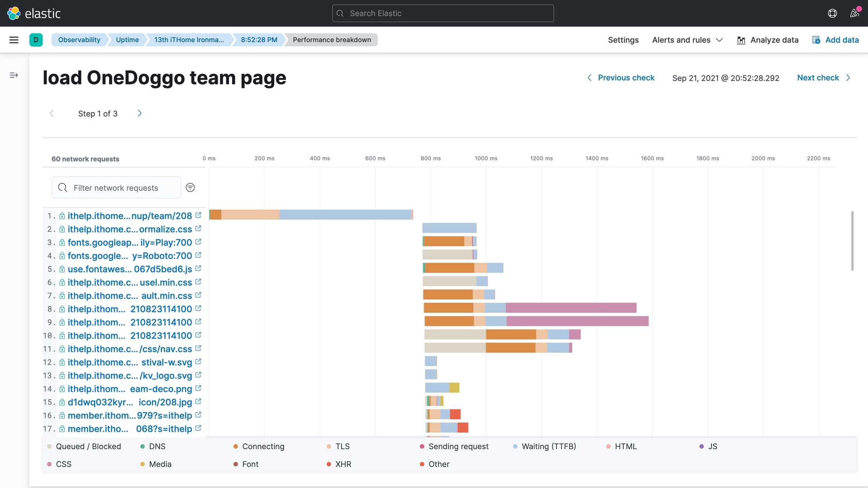Click the '60 network requests' label

click(x=86, y=159)
